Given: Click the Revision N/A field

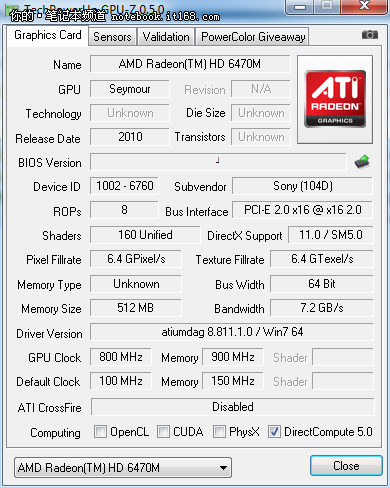Looking at the screenshot, I should [x=261, y=89].
